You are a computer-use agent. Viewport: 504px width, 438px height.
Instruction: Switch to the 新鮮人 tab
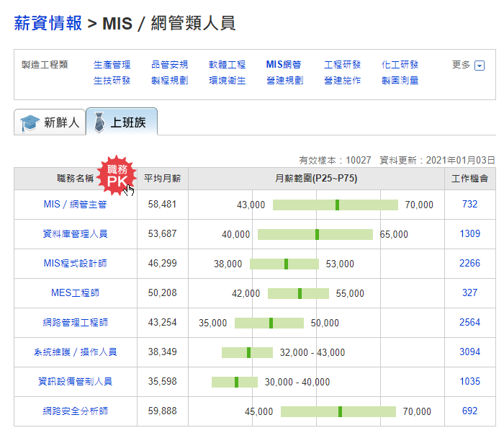(50, 122)
